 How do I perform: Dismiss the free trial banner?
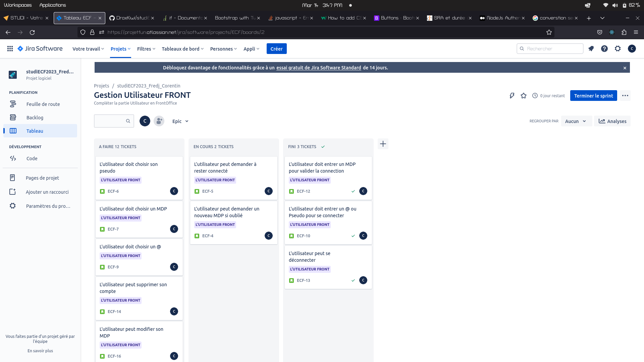(x=625, y=68)
